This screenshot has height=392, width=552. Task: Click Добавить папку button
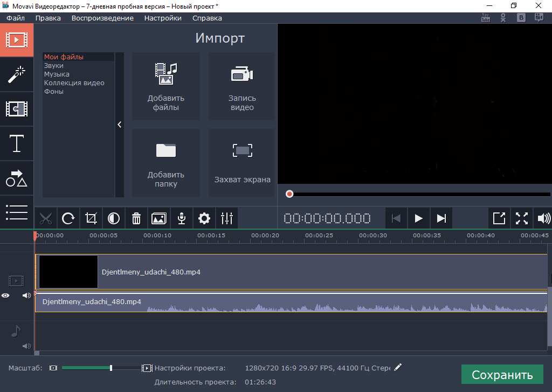(166, 163)
